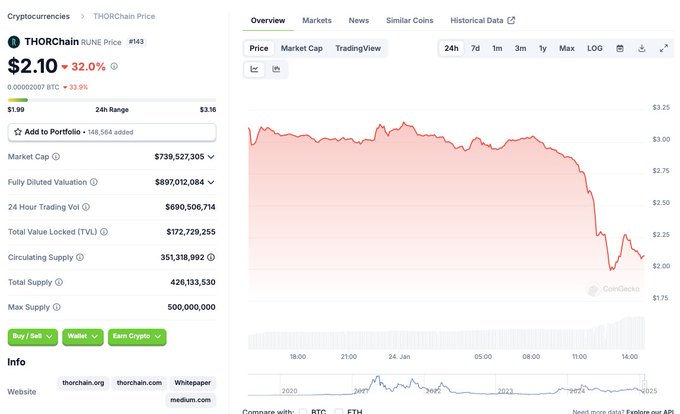Select the 3m time range
Viewport: 680px width, 414px height.
point(520,48)
